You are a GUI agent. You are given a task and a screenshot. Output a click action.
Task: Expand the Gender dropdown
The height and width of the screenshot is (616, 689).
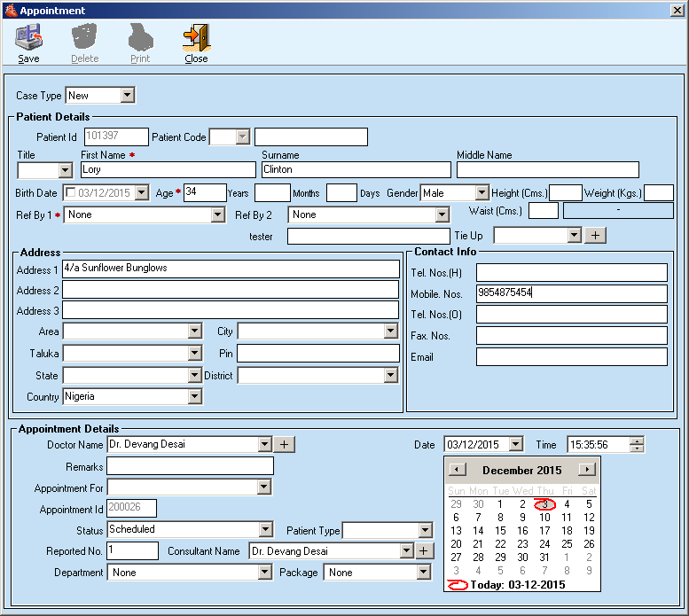click(x=482, y=192)
